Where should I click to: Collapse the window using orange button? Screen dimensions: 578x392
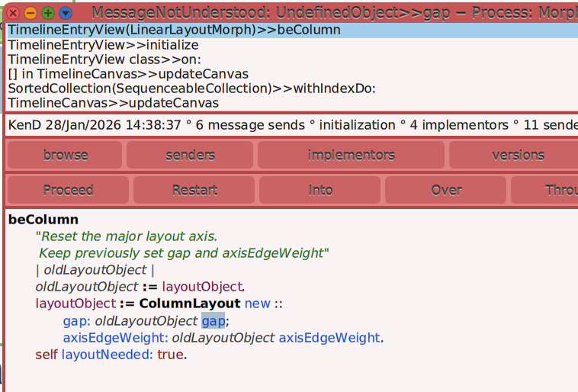[x=31, y=13]
